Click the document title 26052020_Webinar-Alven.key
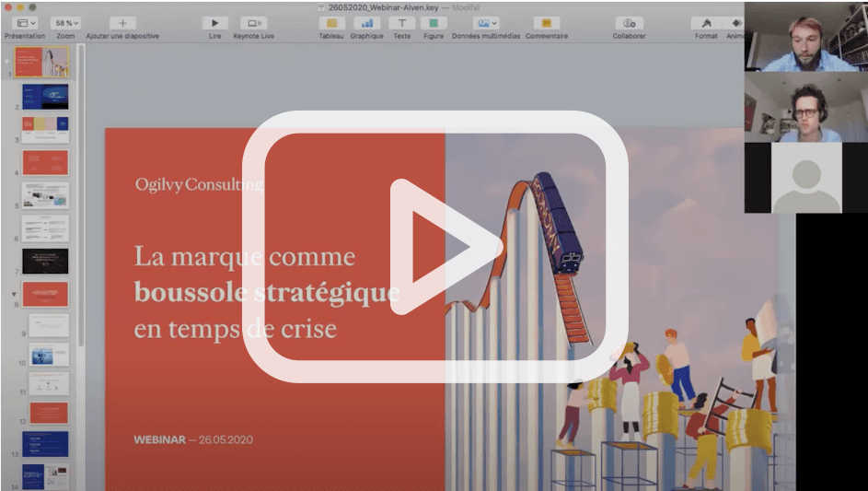The image size is (868, 491). 383,7
